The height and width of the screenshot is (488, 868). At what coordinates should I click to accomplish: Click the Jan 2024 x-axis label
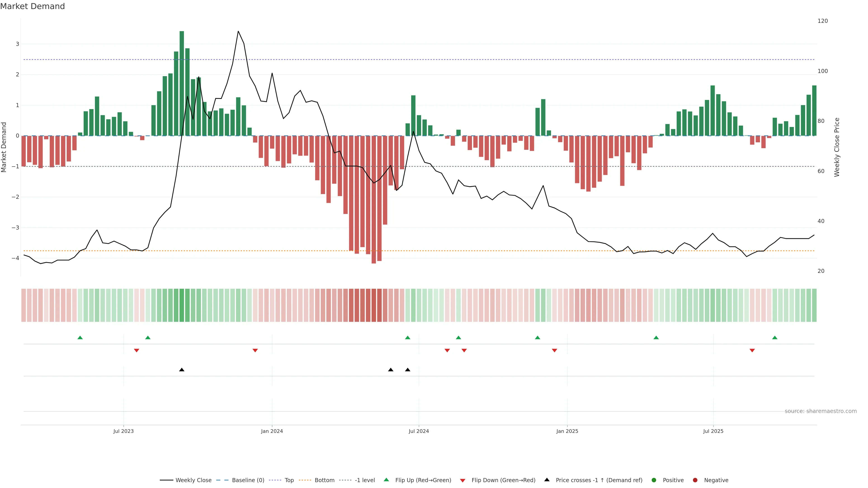[272, 431]
